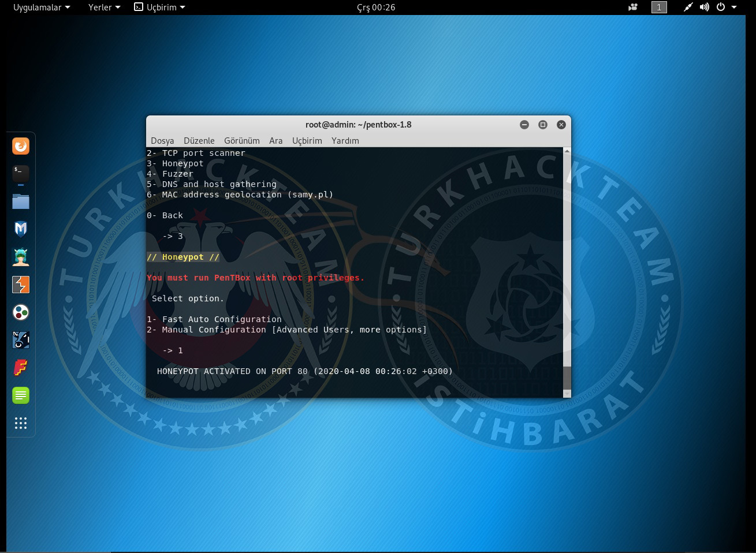This screenshot has height=553, width=756.
Task: Minimize the pentbox terminal window
Action: click(524, 125)
